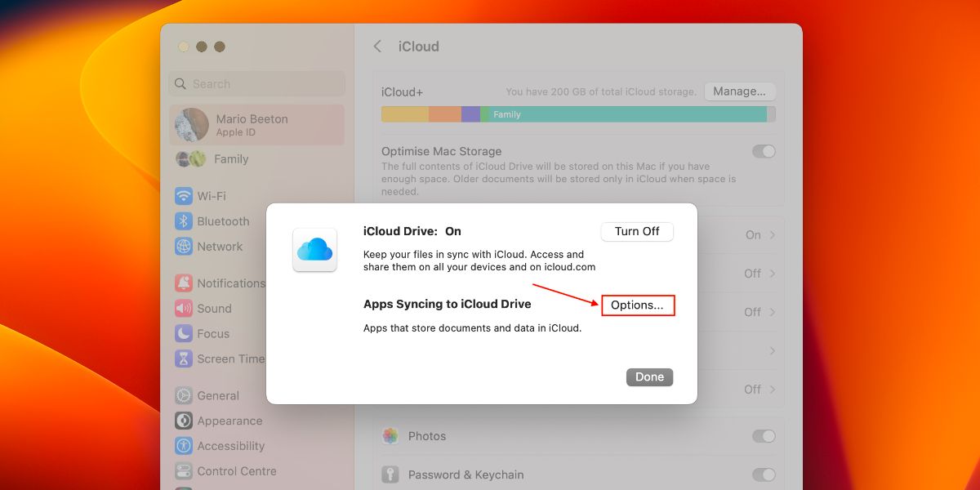Enable the Photos sync switch

click(x=764, y=436)
